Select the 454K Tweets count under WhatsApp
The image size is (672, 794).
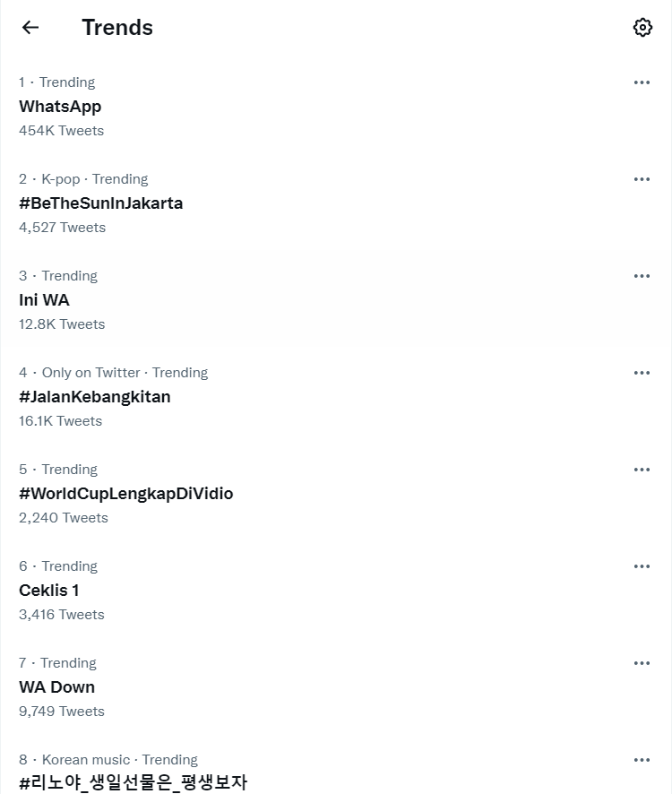[61, 131]
